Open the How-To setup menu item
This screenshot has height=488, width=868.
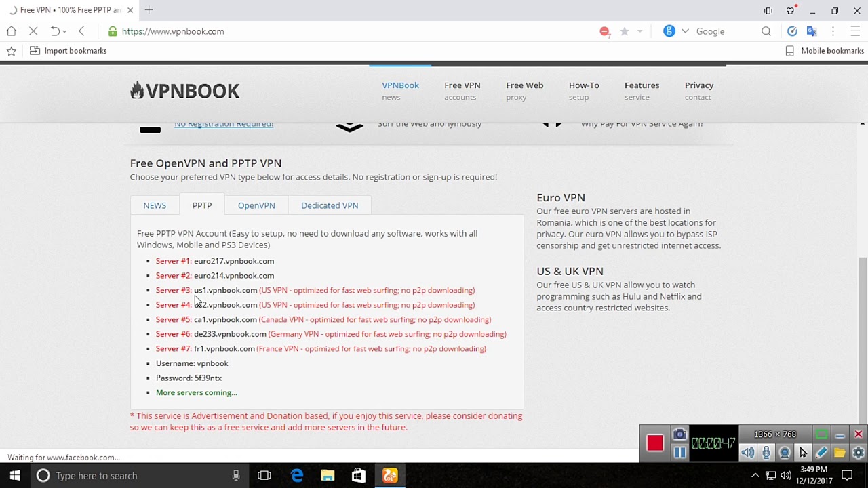[584, 91]
